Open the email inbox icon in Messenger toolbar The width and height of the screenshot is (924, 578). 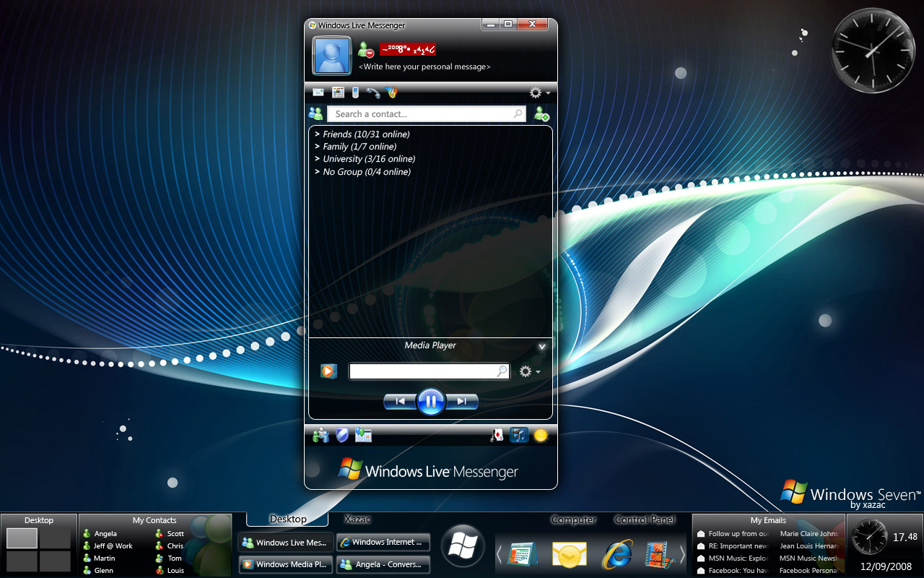318,92
